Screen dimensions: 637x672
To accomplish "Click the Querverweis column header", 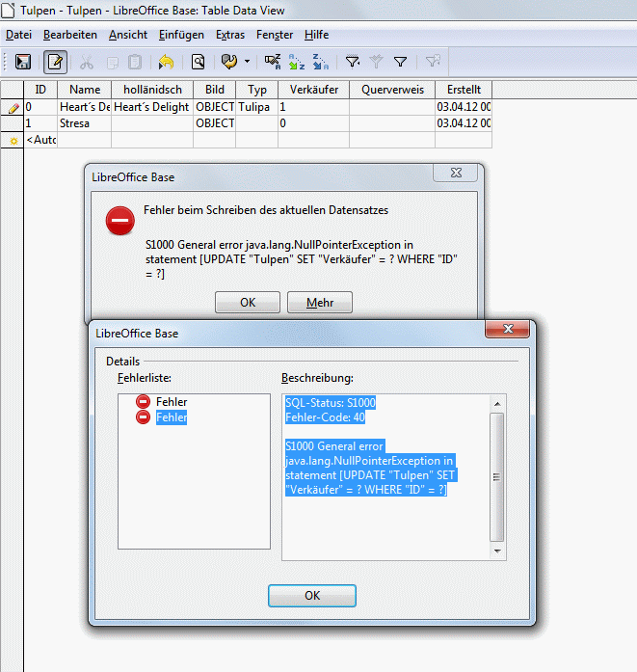I will tap(392, 90).
